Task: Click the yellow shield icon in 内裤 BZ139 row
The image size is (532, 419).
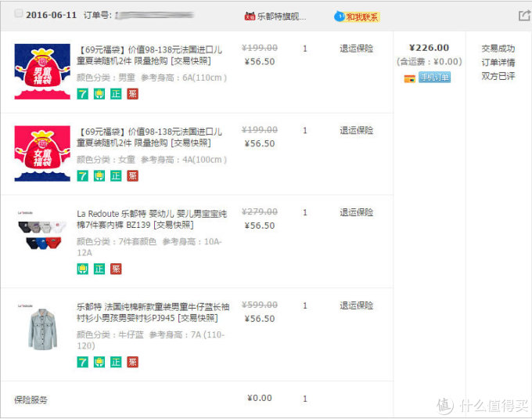Action: (x=82, y=269)
